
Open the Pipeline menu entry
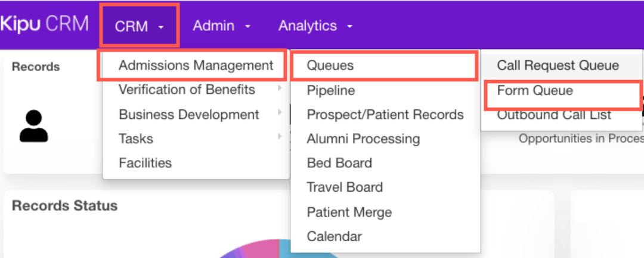pyautogui.click(x=331, y=90)
